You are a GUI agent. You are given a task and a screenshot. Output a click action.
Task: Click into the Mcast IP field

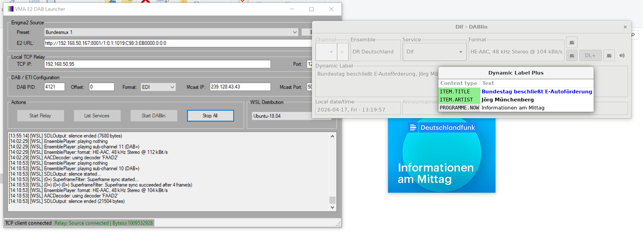[x=240, y=87]
